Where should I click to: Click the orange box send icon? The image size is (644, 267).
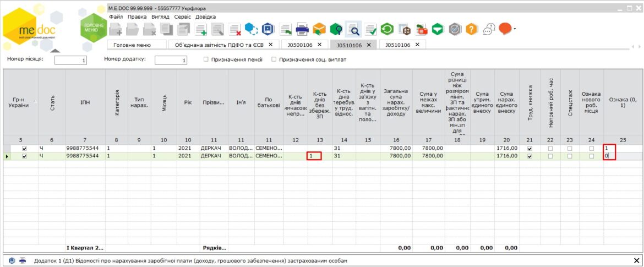click(319, 29)
